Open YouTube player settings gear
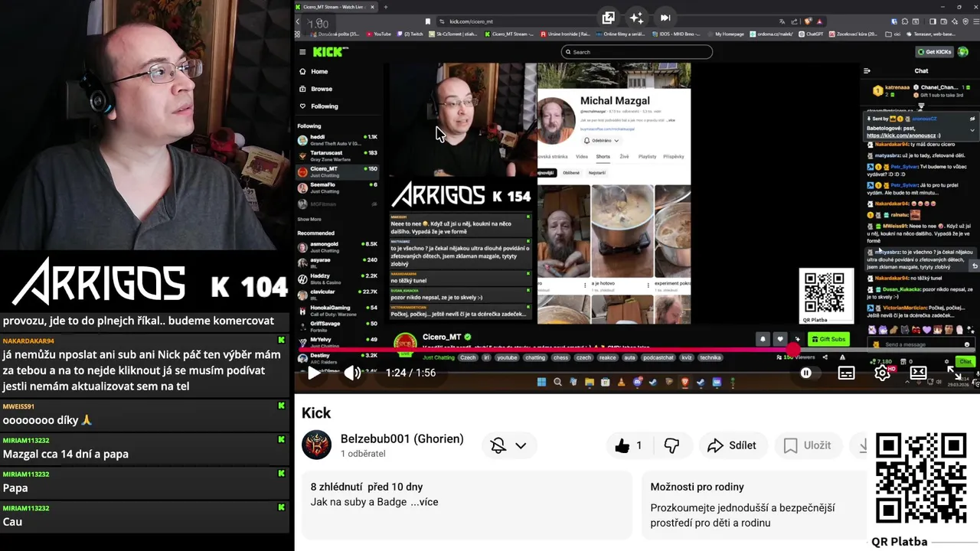 click(x=882, y=373)
